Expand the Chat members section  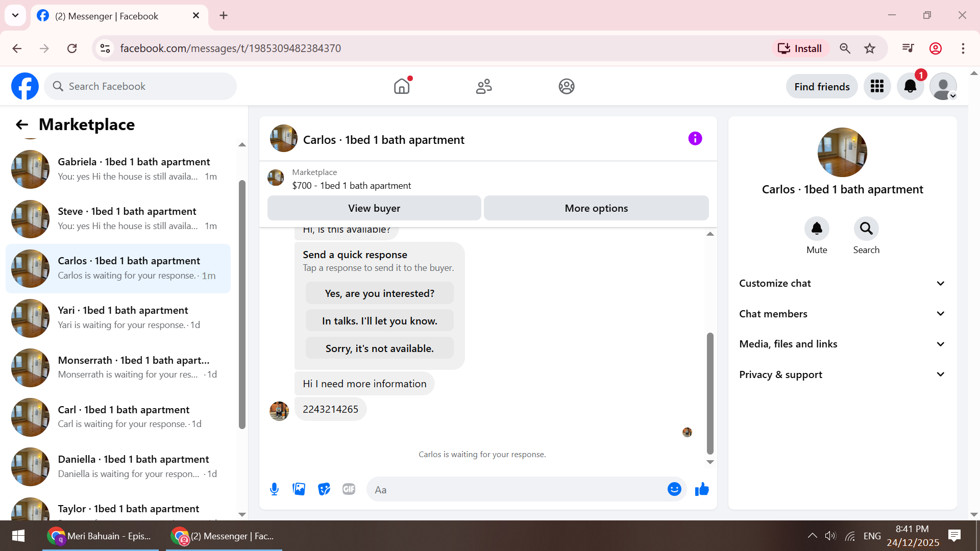(842, 314)
